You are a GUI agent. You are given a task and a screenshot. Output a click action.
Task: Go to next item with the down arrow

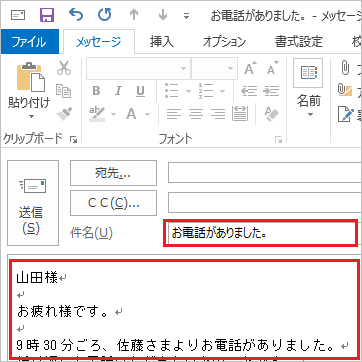[163, 15]
